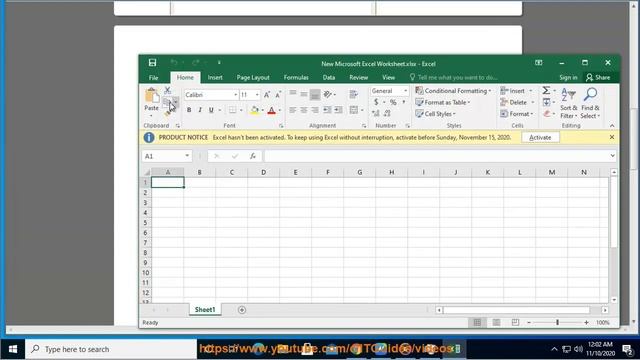Open the File tab
The image size is (640, 360).
click(x=153, y=78)
